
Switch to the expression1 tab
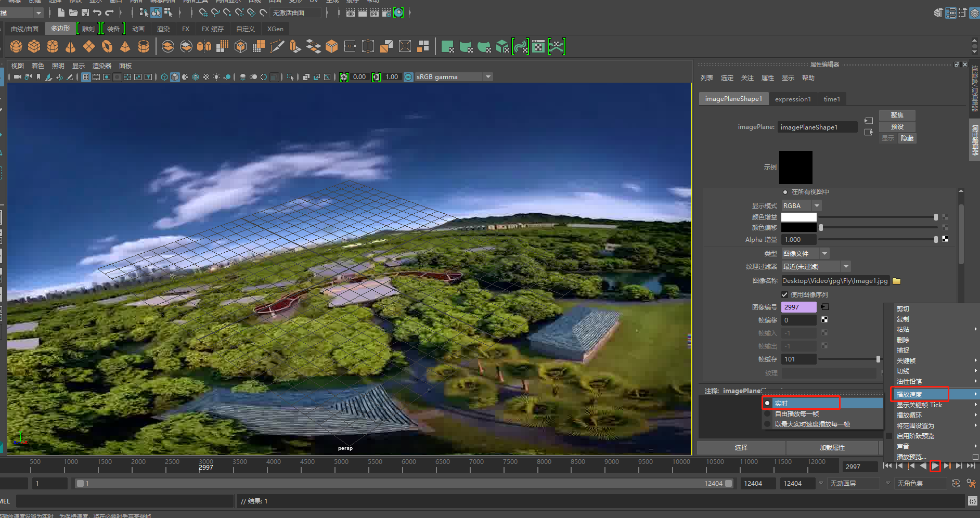point(793,99)
